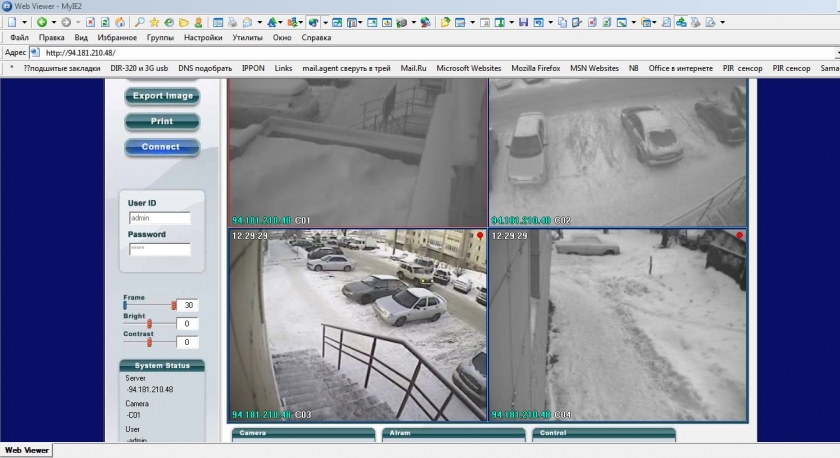Open the Избранное menu
Viewport: 840px width, 458px height.
(117, 37)
